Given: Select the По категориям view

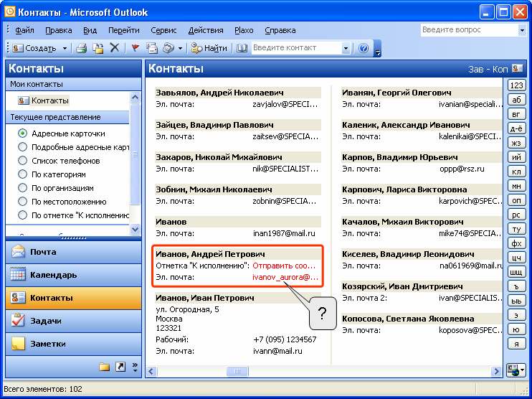Looking at the screenshot, I should pos(52,174).
